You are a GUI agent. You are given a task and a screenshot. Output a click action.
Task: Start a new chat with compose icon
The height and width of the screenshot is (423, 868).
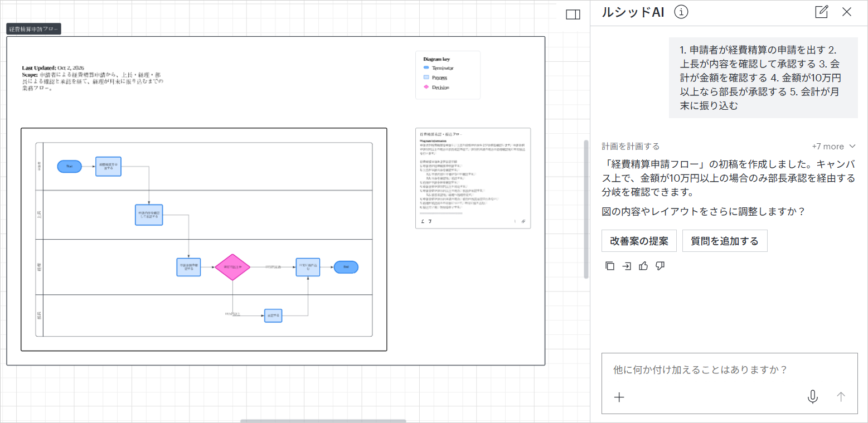[x=821, y=12]
